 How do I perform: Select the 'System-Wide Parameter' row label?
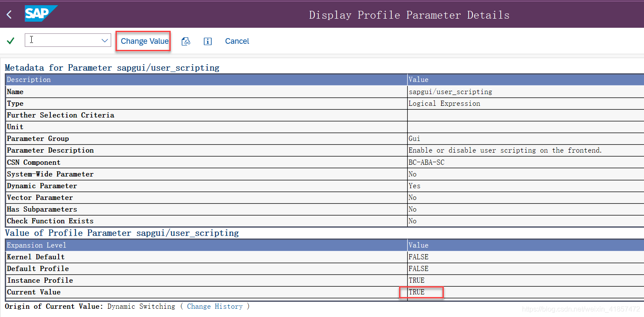tap(50, 174)
